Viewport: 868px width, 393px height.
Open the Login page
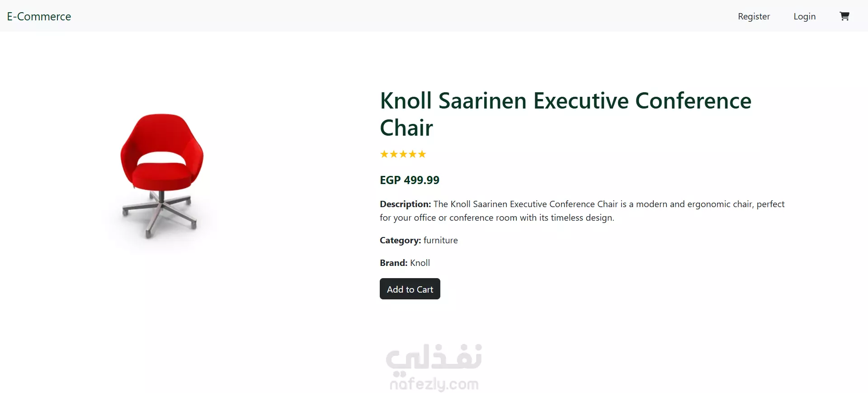[805, 16]
